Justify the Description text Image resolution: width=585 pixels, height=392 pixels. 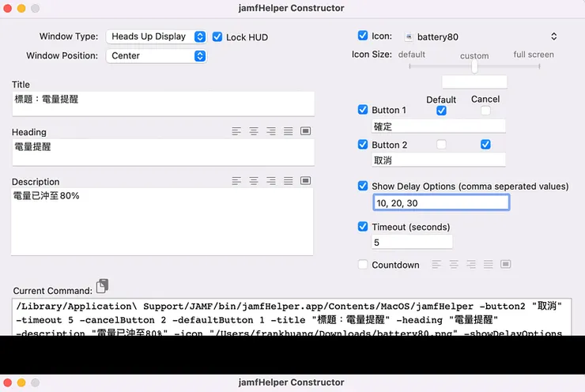(x=288, y=181)
